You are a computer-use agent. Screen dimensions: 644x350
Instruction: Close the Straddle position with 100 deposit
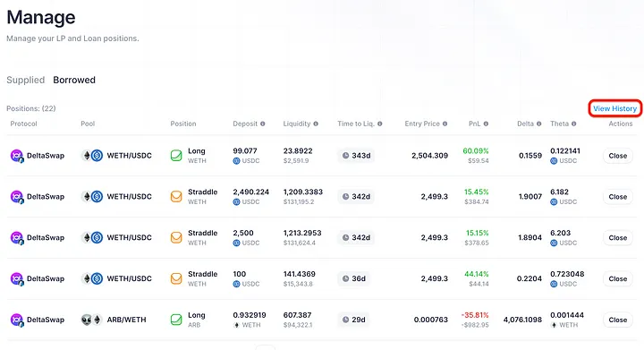[618, 279]
